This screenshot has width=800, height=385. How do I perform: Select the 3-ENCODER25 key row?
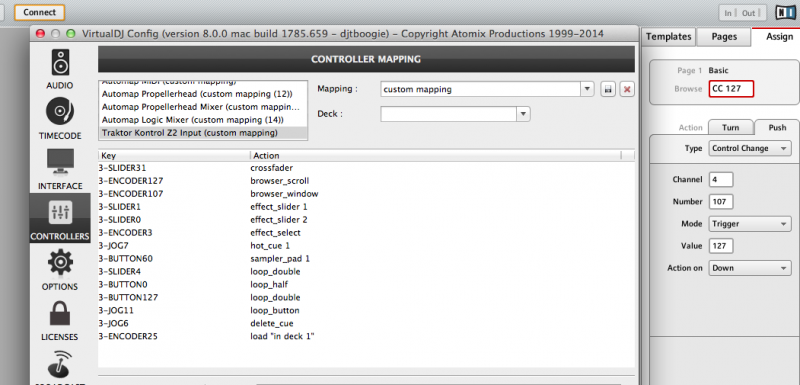pyautogui.click(x=128, y=337)
